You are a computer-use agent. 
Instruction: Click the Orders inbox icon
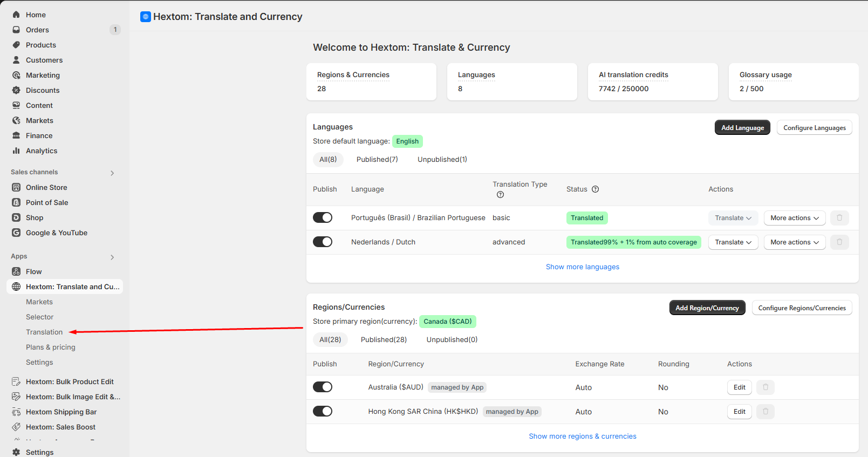(16, 30)
